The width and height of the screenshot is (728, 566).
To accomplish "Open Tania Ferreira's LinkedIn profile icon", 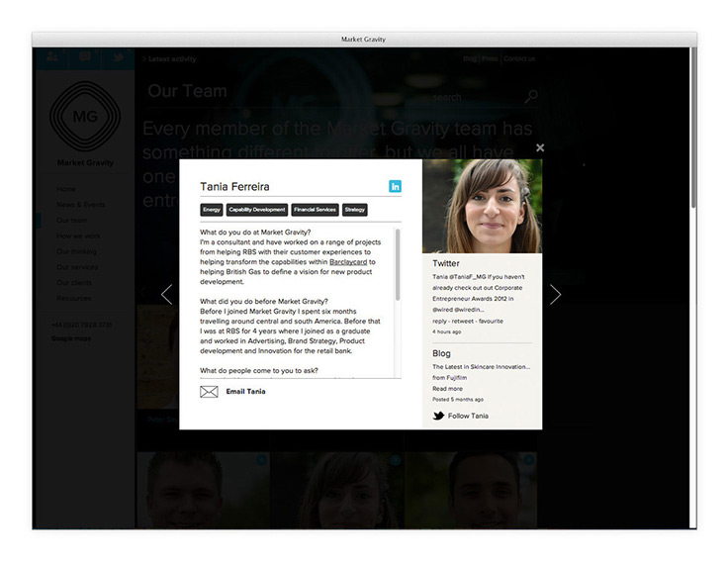I will pos(395,186).
